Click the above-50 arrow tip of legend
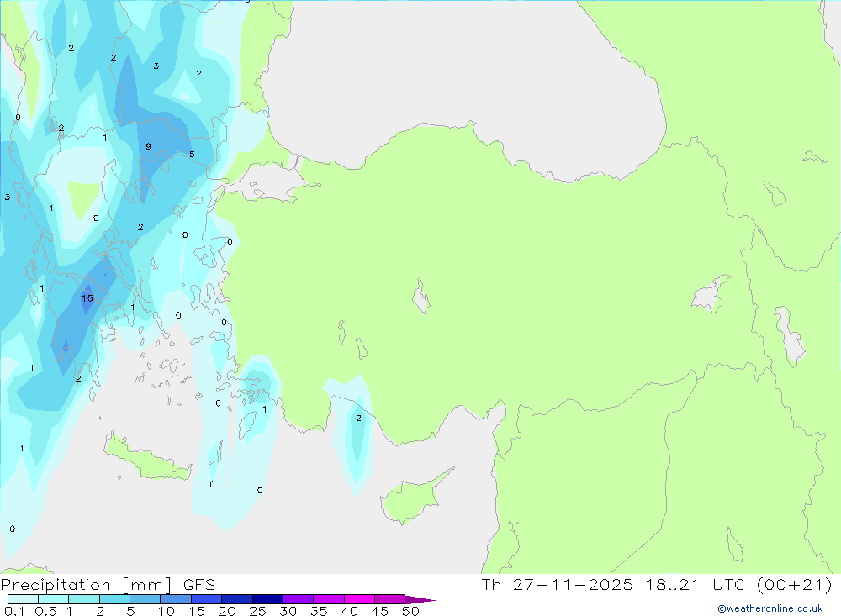 click(420, 599)
